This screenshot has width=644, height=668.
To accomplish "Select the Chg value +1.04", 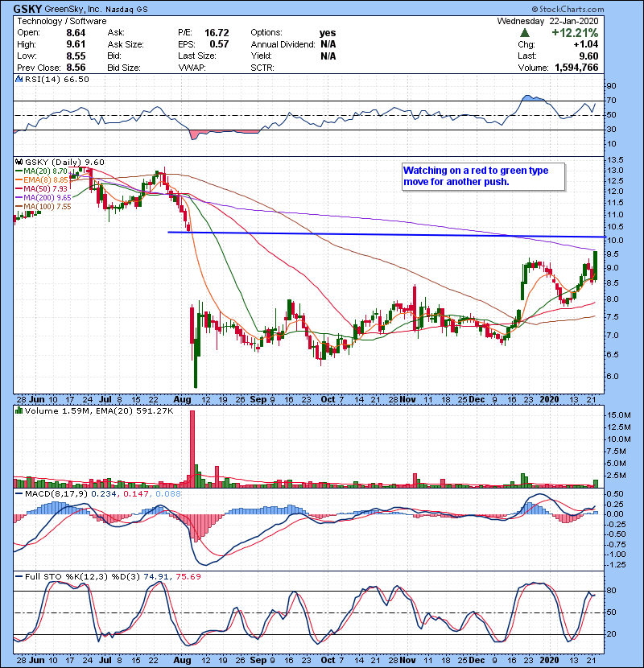I will coord(585,44).
